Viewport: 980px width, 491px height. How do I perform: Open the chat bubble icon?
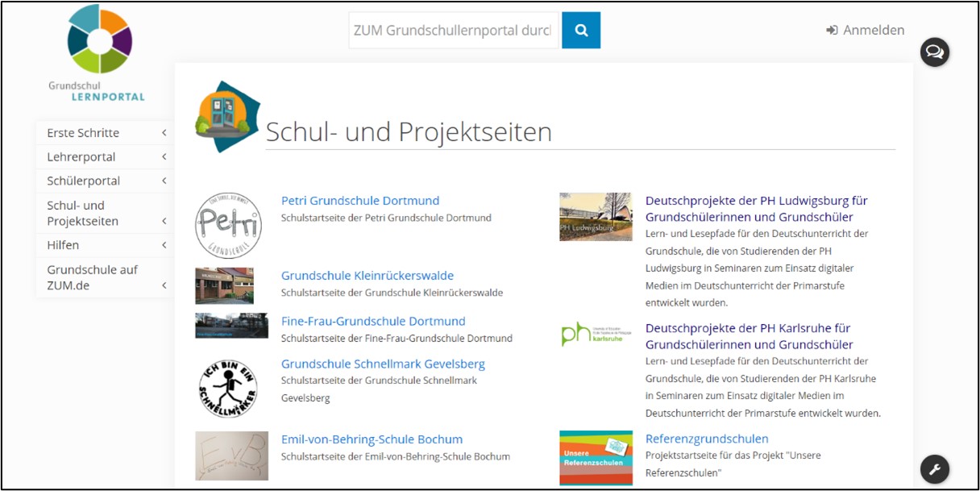[935, 52]
